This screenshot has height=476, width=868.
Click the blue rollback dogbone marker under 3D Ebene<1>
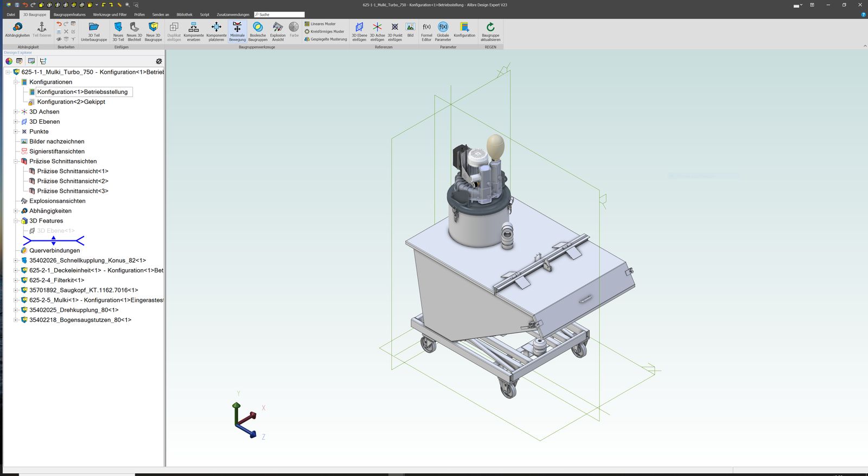tap(53, 240)
